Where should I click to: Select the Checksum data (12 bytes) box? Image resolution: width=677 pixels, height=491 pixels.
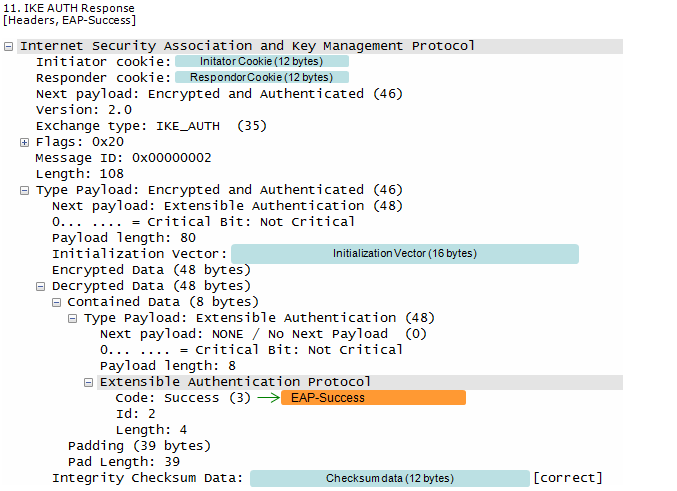[390, 478]
